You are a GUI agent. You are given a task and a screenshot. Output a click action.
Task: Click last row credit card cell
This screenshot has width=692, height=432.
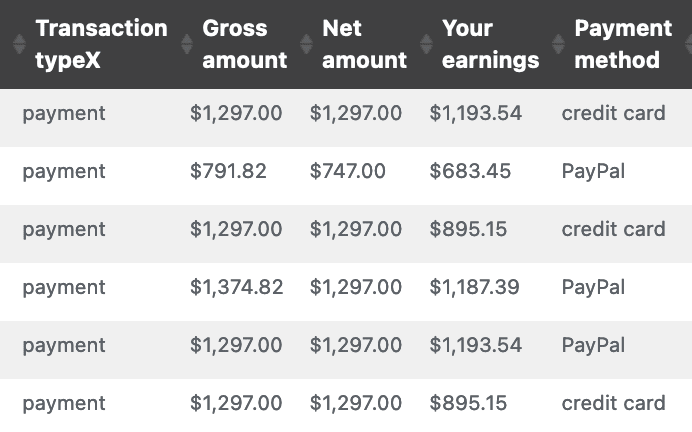tap(613, 403)
